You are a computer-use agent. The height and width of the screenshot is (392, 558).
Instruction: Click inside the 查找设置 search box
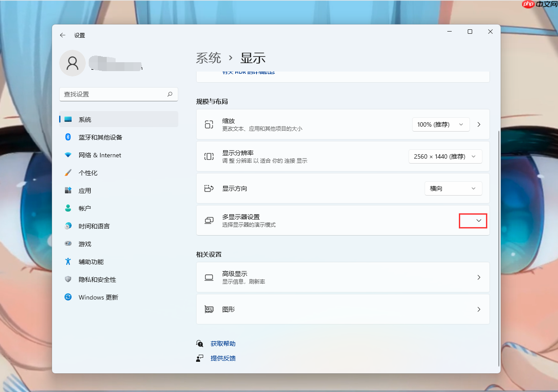tap(118, 94)
